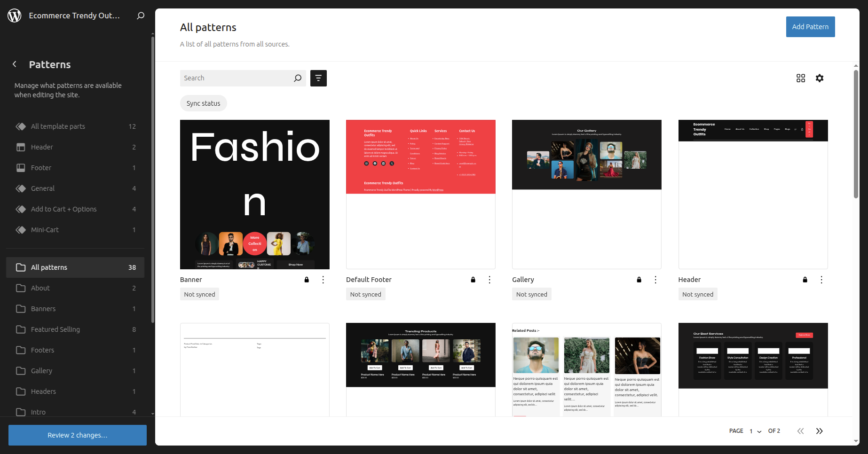Open actions menu for the Banner pattern

pos(323,280)
